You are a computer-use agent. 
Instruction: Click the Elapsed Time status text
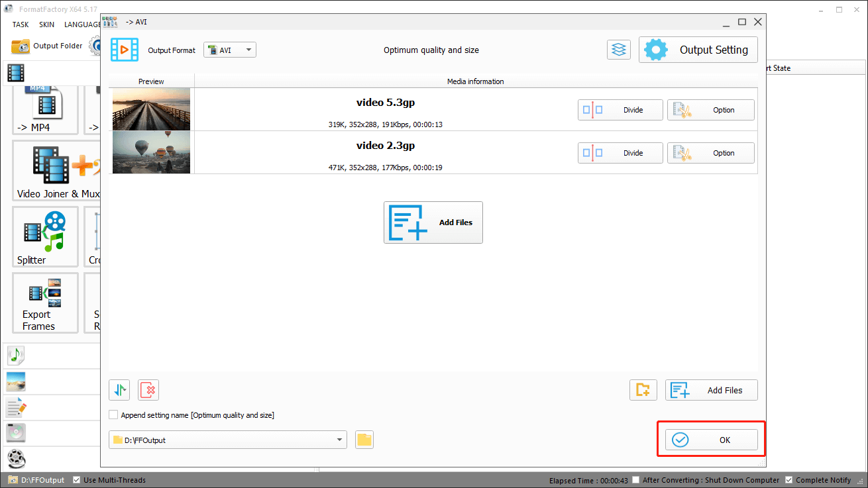[588, 480]
